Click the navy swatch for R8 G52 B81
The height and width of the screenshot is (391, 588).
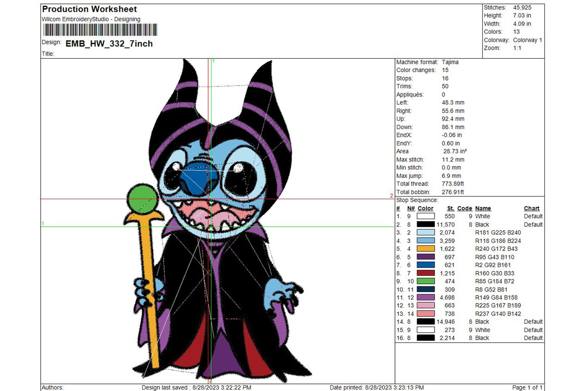click(x=426, y=289)
